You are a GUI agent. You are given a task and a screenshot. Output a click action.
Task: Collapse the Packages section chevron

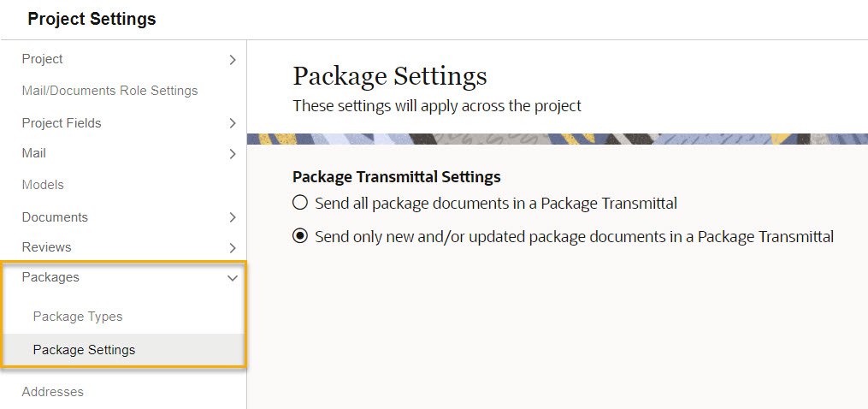point(233,278)
